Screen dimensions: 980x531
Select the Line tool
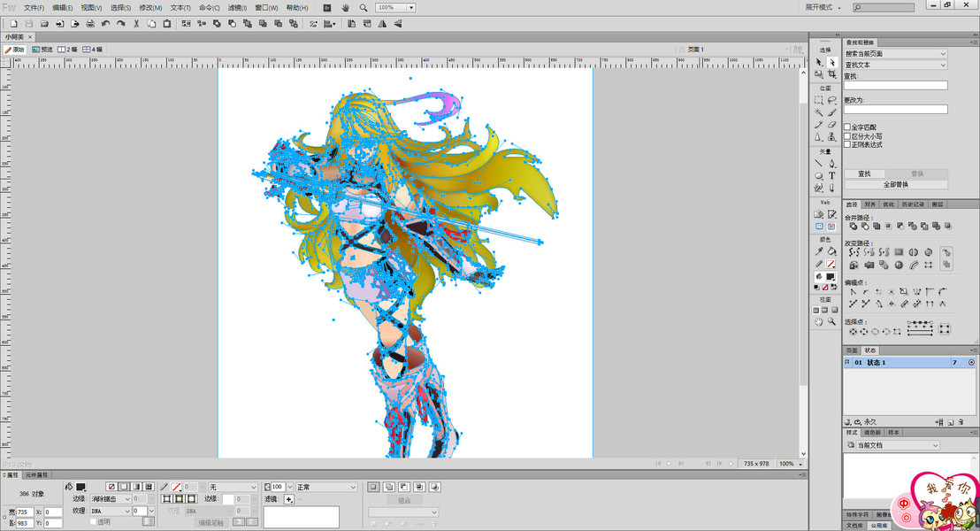(x=819, y=163)
